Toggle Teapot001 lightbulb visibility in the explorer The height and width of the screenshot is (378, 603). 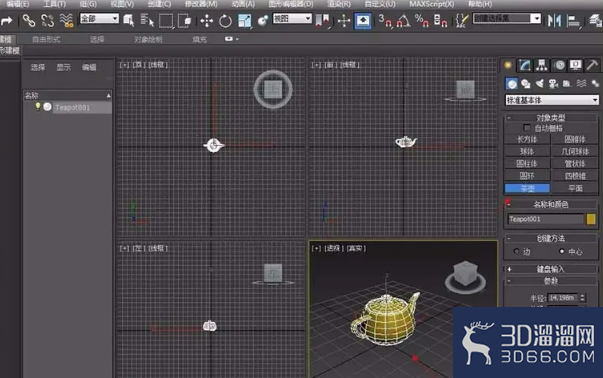coord(38,107)
